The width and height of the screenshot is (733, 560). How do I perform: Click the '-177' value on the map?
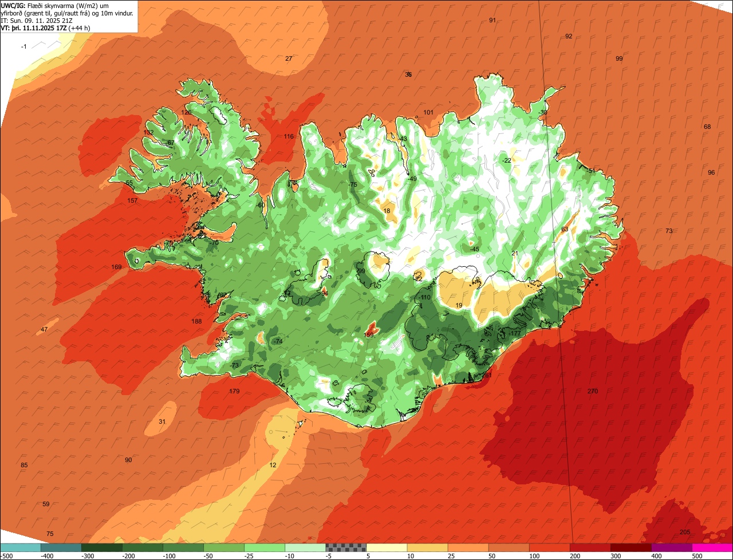(514, 333)
